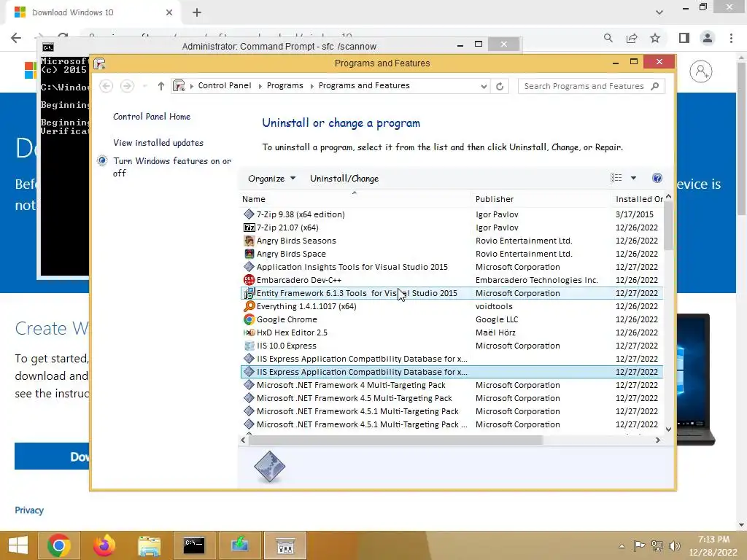Click the 7-Zip 9.38 program icon
747x560 pixels.
pyautogui.click(x=249, y=214)
